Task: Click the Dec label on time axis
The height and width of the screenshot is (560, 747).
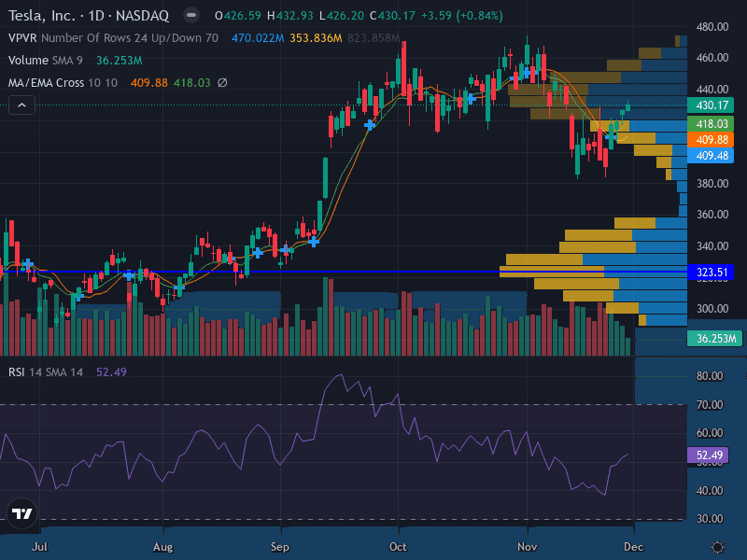Action: (634, 547)
